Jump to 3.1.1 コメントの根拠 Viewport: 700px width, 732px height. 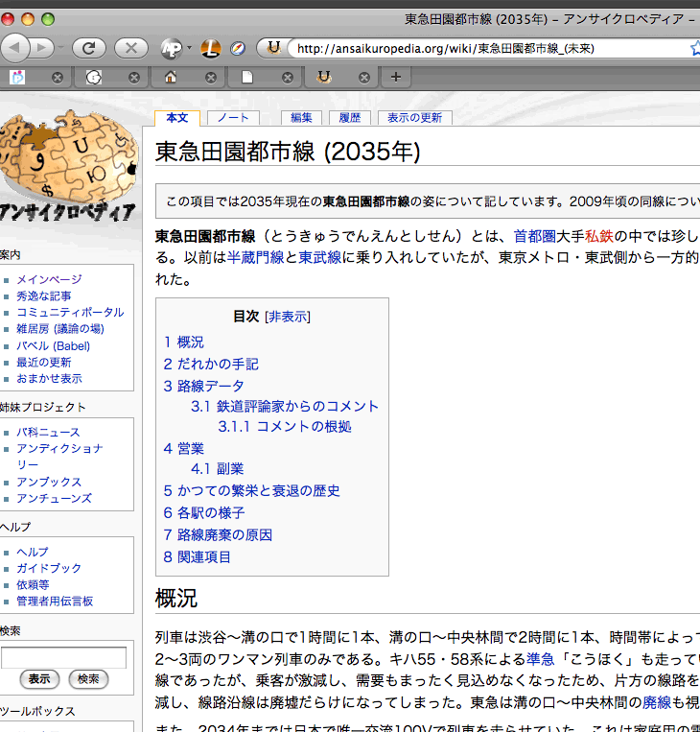point(285,426)
